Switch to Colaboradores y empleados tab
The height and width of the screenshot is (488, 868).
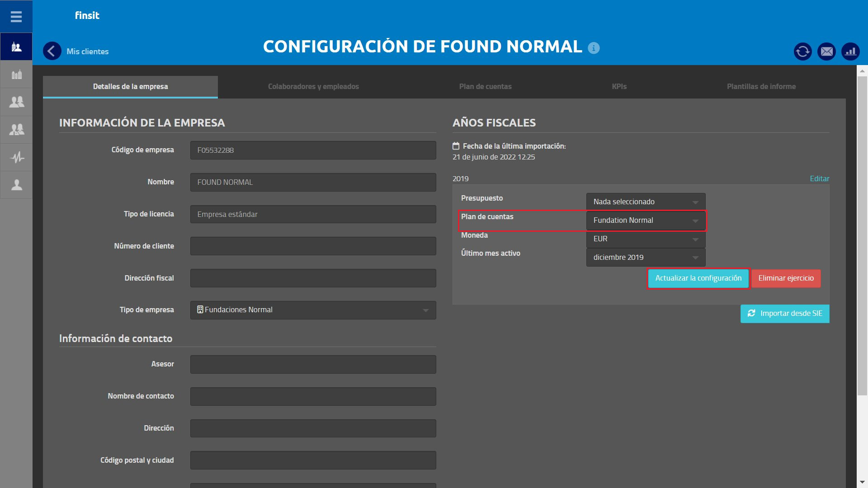pos(313,86)
